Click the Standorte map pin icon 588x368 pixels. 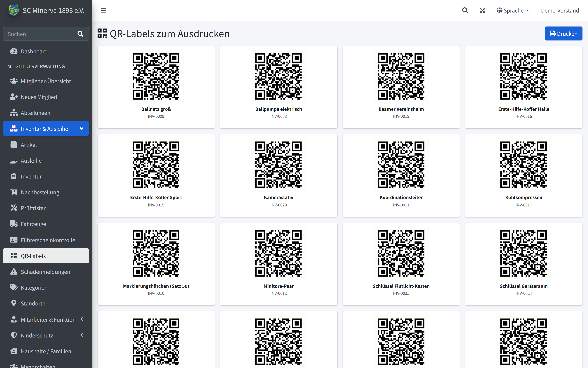point(14,303)
